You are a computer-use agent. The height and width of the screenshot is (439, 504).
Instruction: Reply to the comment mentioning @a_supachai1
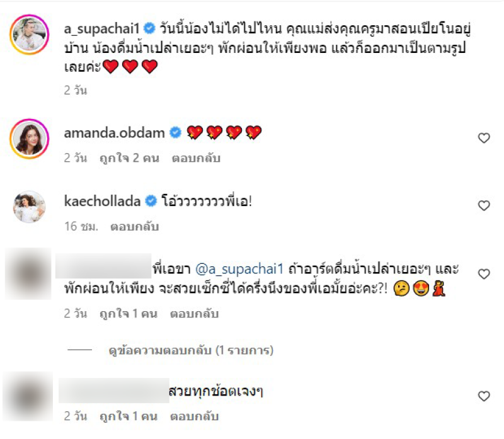[x=194, y=314]
